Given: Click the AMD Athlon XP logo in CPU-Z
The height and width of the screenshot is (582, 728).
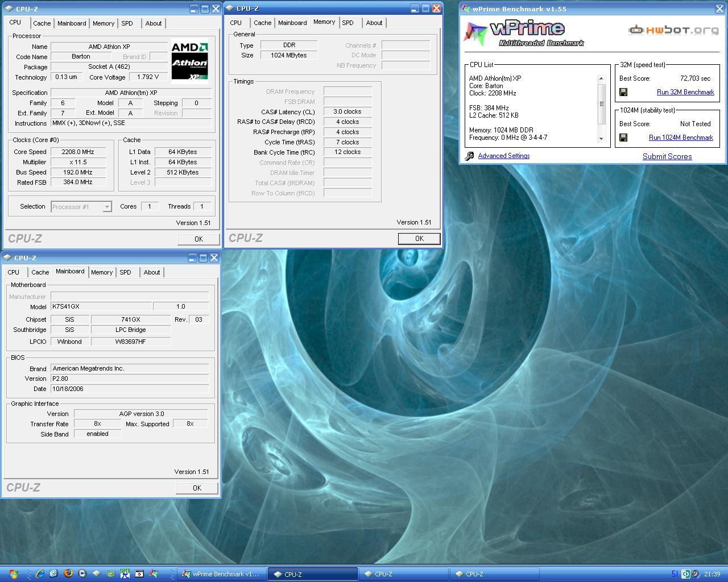Looking at the screenshot, I should pyautogui.click(x=189, y=61).
